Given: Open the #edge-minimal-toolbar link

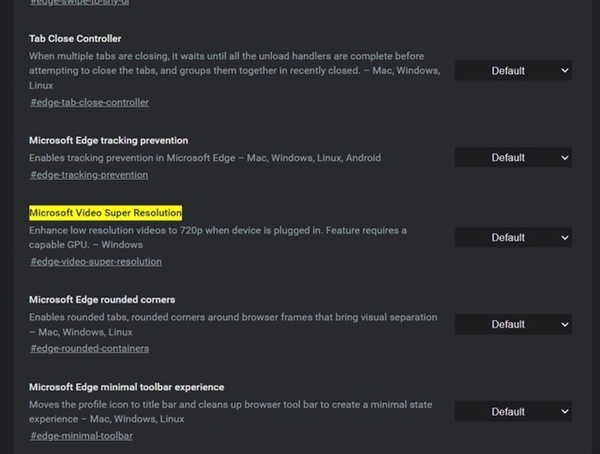Looking at the screenshot, I should coord(81,436).
